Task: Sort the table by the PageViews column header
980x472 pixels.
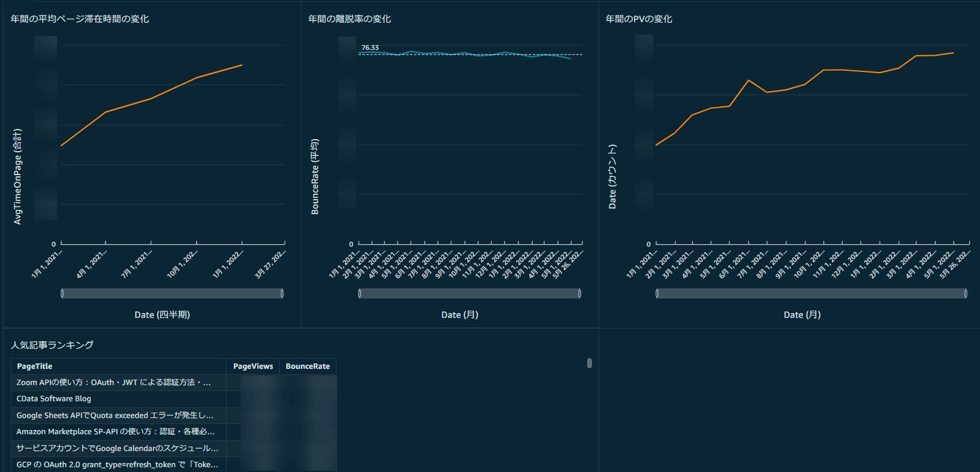Action: (253, 366)
